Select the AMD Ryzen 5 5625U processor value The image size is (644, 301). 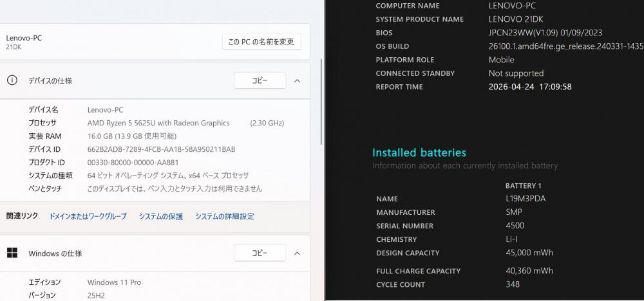pyautogui.click(x=158, y=123)
